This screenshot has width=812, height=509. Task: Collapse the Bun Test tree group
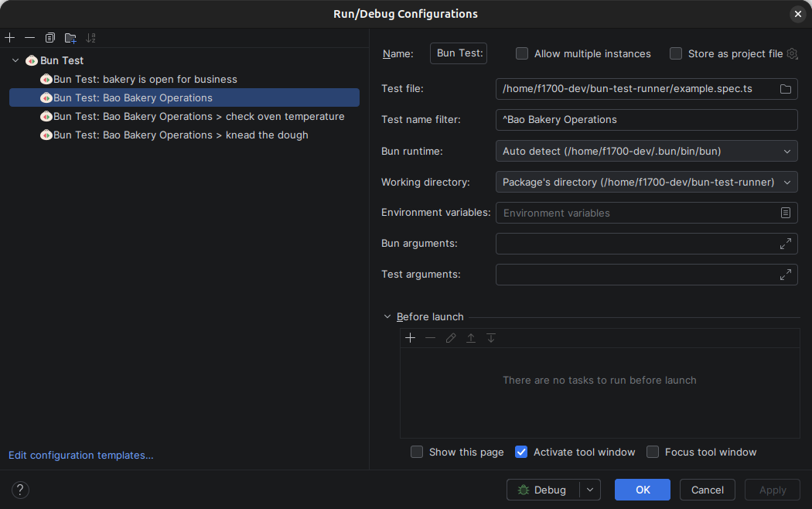[x=15, y=60]
